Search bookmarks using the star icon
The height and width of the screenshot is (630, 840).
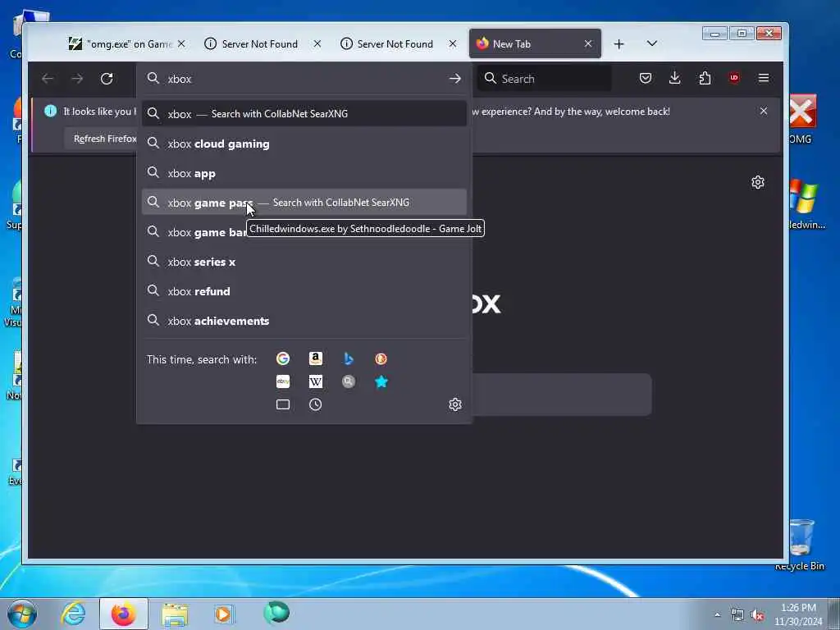pyautogui.click(x=381, y=381)
